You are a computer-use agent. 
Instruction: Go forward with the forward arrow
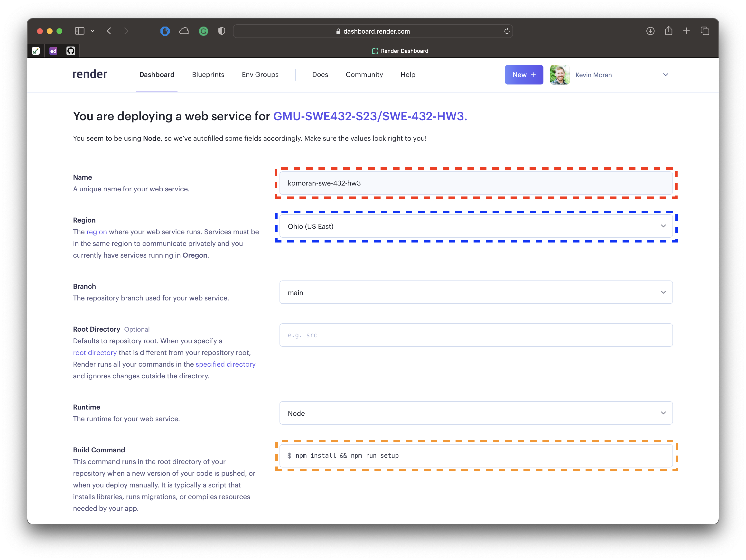pyautogui.click(x=126, y=31)
